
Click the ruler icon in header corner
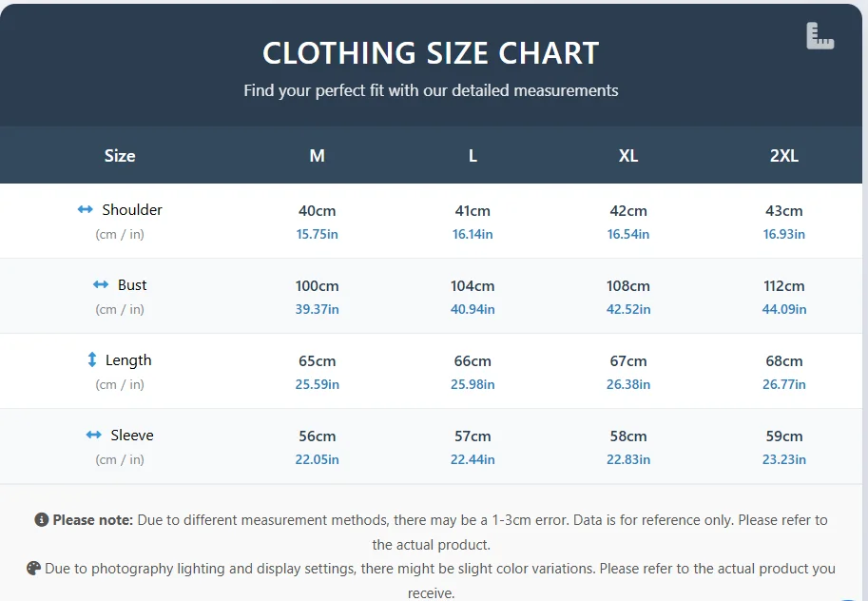click(x=820, y=36)
